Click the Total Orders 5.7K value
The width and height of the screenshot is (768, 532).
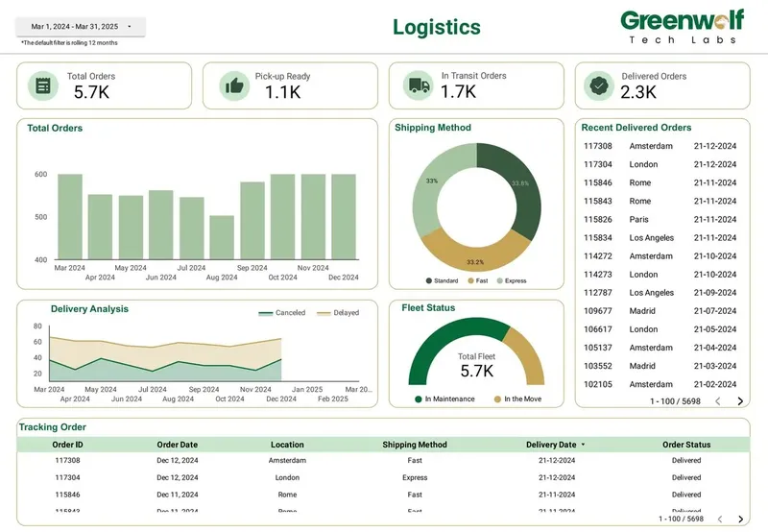pos(91,92)
